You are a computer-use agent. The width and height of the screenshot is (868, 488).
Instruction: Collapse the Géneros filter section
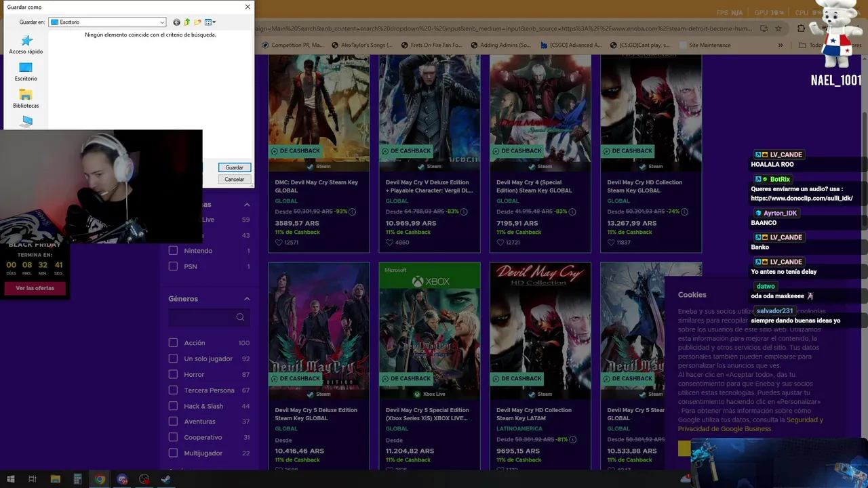pos(247,299)
